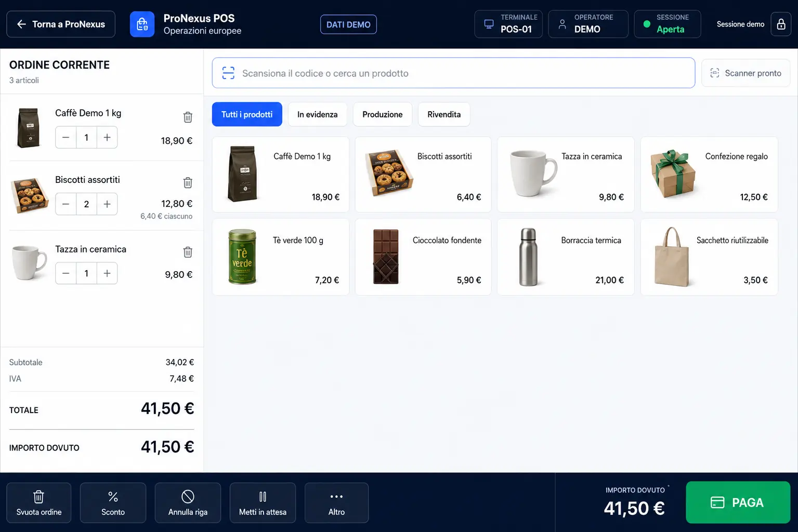Click the Sessione demo label

click(x=740, y=24)
